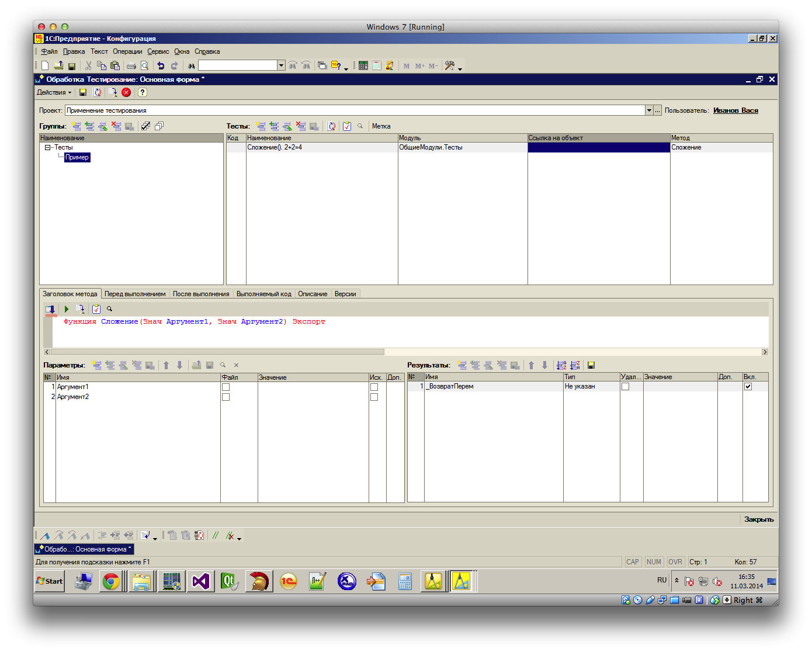Click the Метка button in Тесты toolbar
Screen dimensions: 812x652
tap(381, 126)
